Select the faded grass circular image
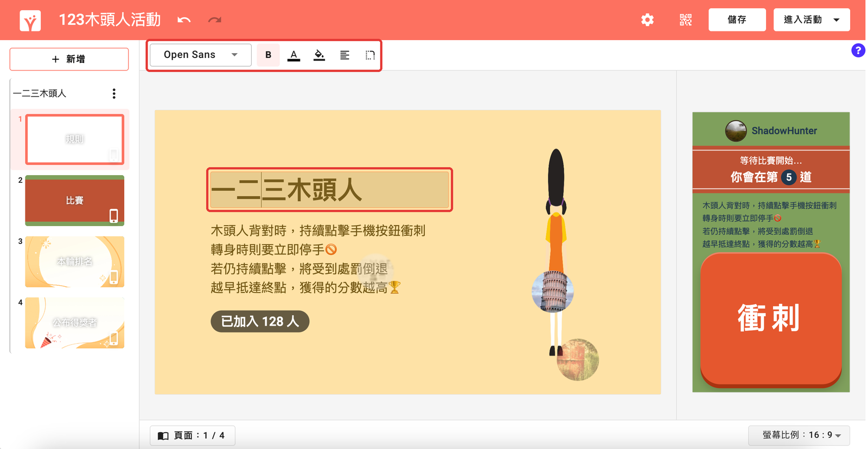The width and height of the screenshot is (868, 449). tap(578, 360)
